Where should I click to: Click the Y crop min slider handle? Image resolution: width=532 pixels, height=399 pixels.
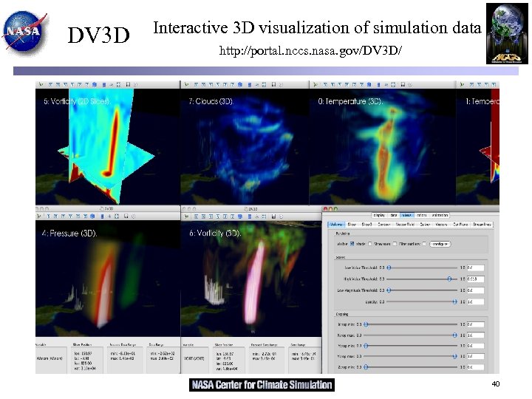click(x=366, y=346)
